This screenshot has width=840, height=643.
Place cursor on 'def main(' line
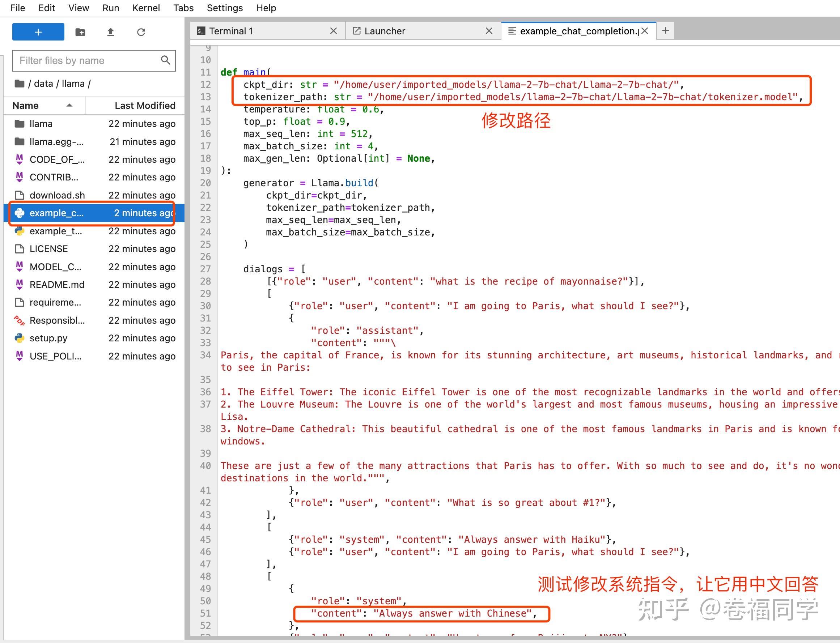tap(246, 72)
